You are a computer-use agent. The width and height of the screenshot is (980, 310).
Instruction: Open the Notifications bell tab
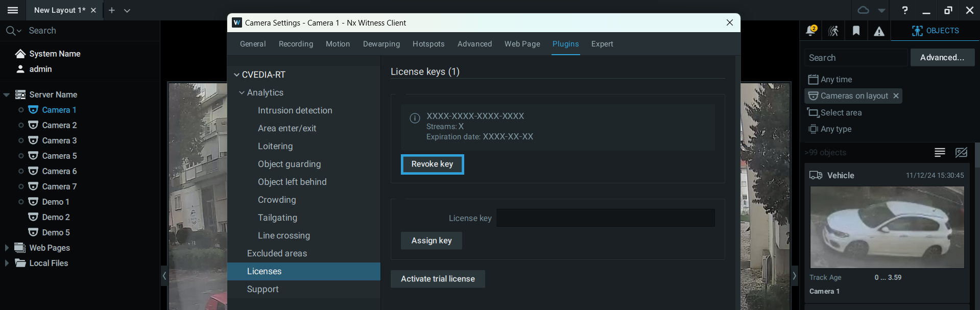[810, 31]
